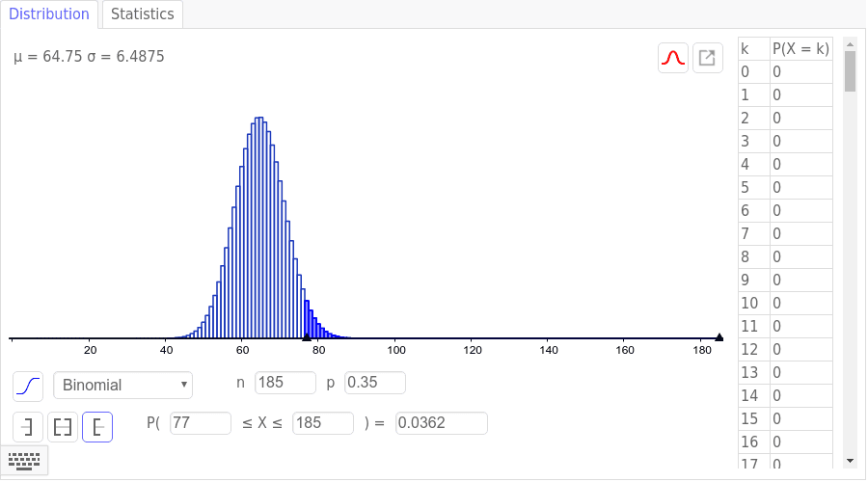
Task: Click the upper bound field showing 185
Action: (323, 423)
